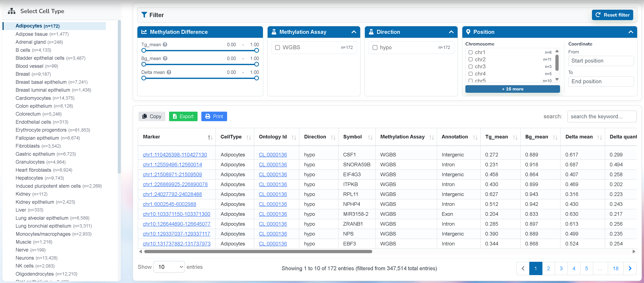Click the help icon next to Tg_mean
Screen dimensions: 644x283
(165, 45)
